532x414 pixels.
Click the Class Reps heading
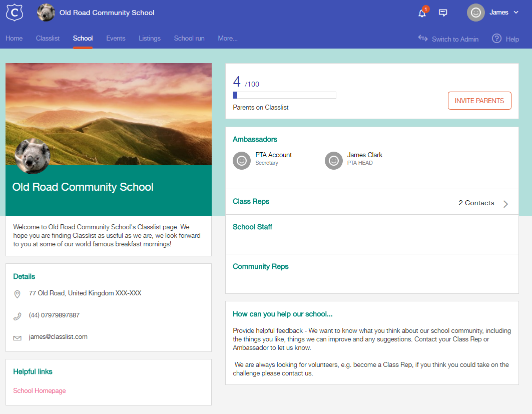pos(251,201)
